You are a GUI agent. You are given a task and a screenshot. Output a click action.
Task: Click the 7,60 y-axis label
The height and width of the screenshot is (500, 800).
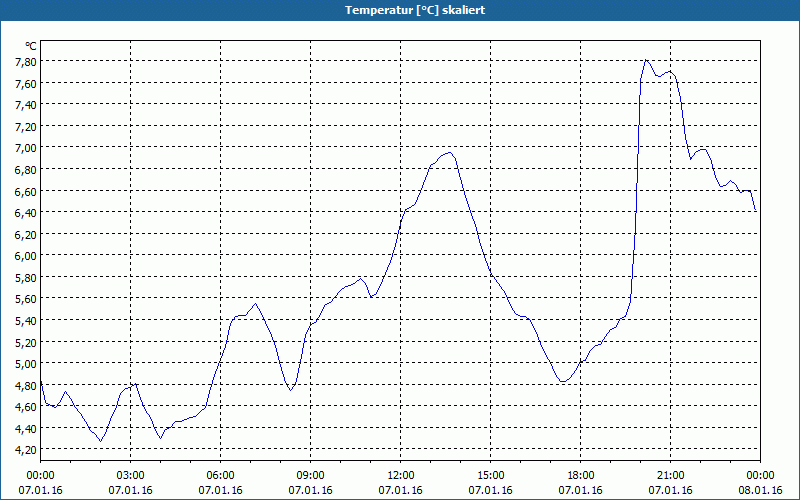26,83
